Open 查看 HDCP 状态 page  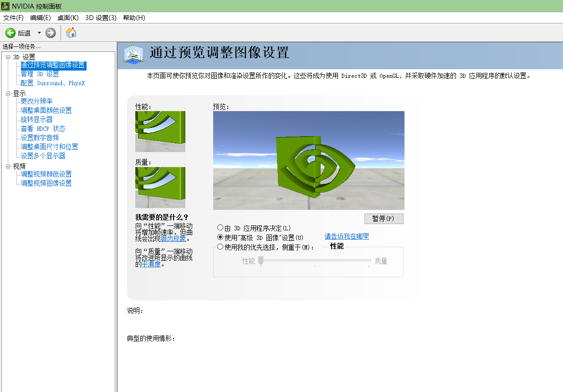click(43, 128)
